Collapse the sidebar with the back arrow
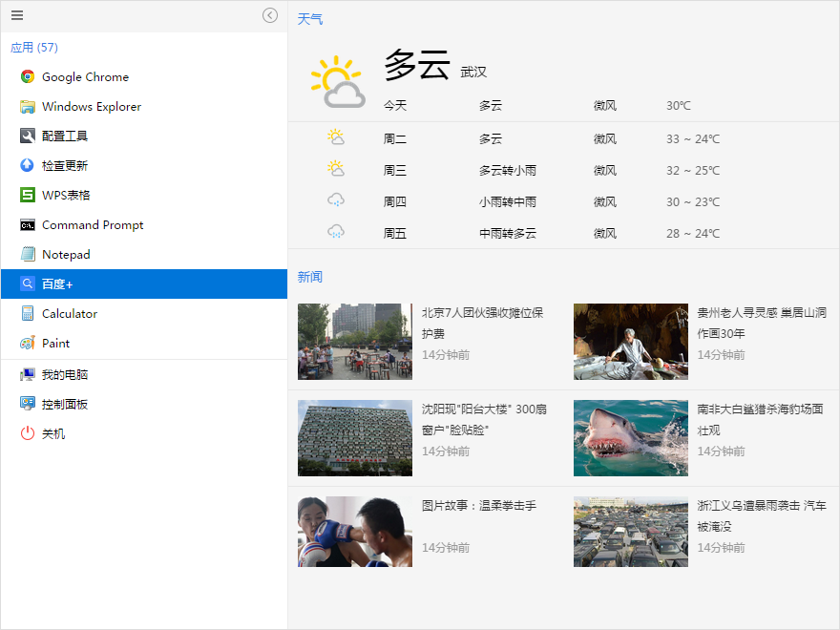 (270, 15)
